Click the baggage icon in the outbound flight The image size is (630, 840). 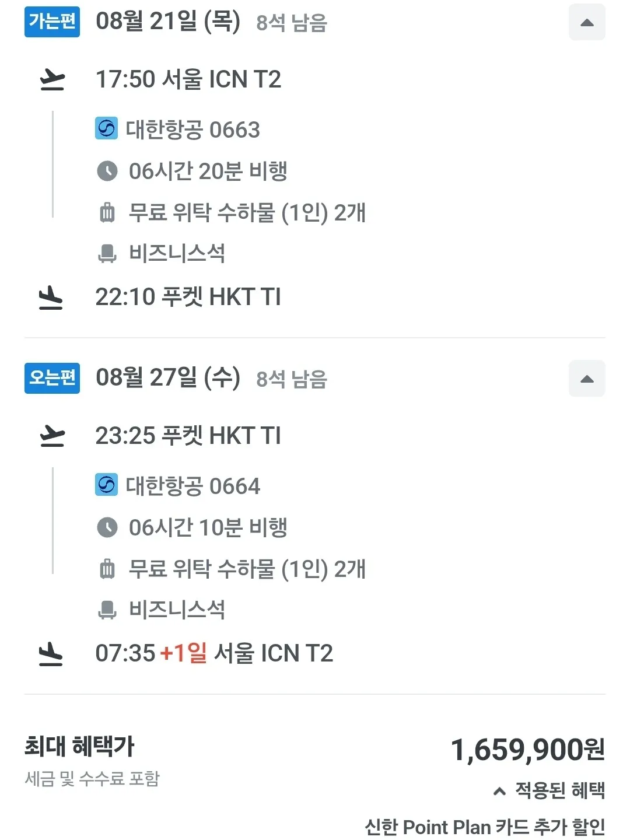[x=107, y=213]
